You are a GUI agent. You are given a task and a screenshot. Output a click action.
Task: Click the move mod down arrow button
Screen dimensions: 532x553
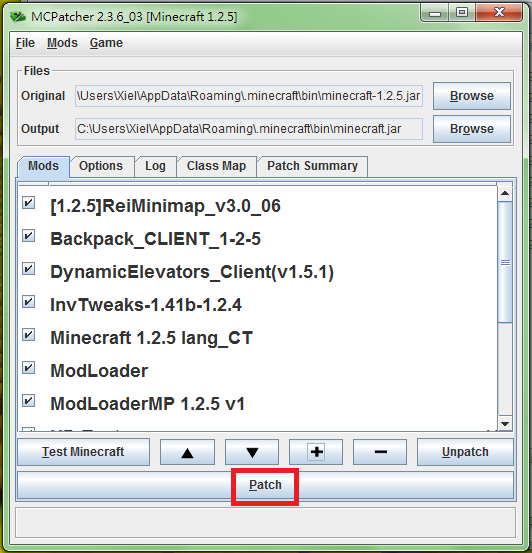252,452
